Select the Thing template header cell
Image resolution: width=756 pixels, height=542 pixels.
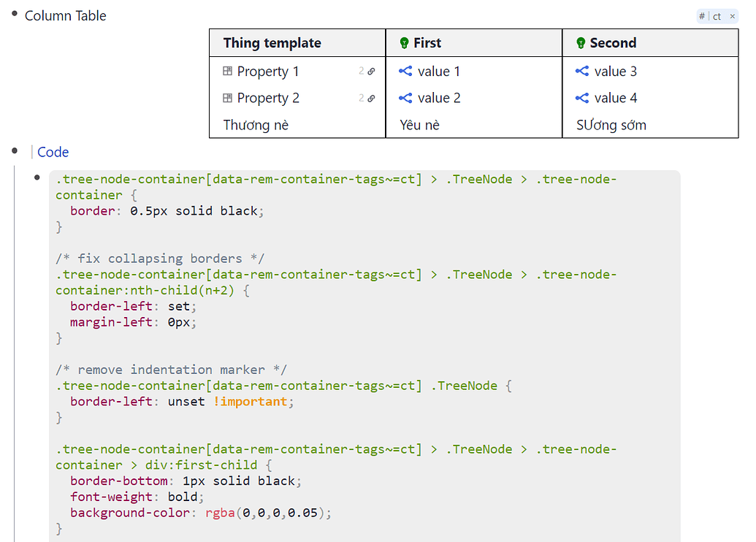click(x=273, y=43)
